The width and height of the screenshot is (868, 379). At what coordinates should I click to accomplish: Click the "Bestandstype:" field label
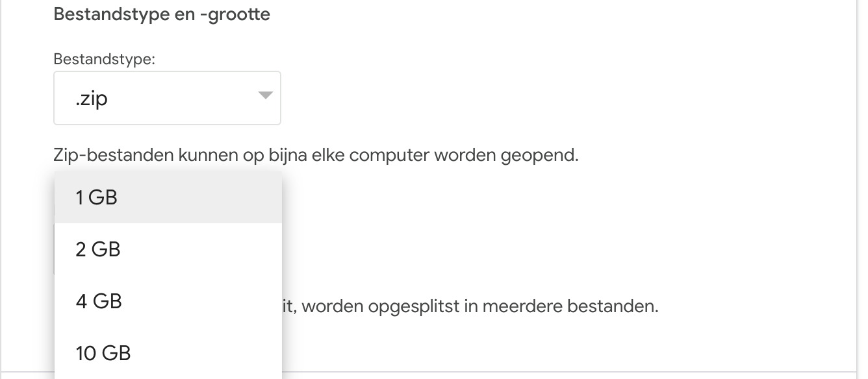point(104,60)
